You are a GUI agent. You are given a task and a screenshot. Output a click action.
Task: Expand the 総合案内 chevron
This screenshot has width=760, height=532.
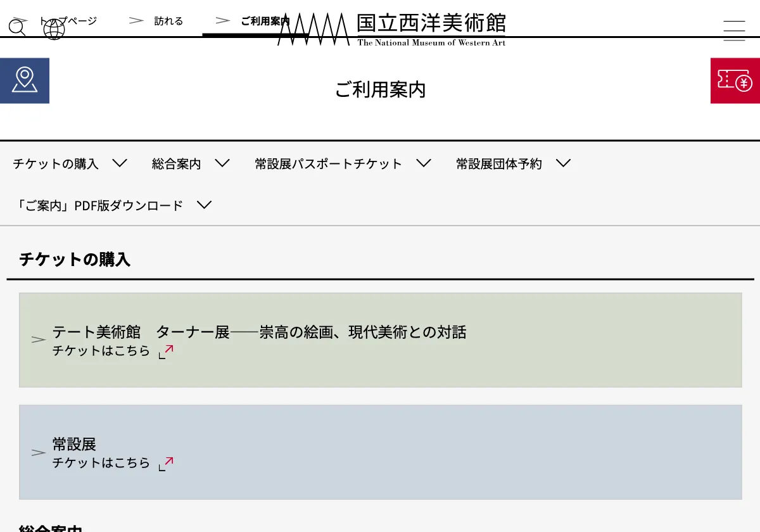(x=222, y=163)
